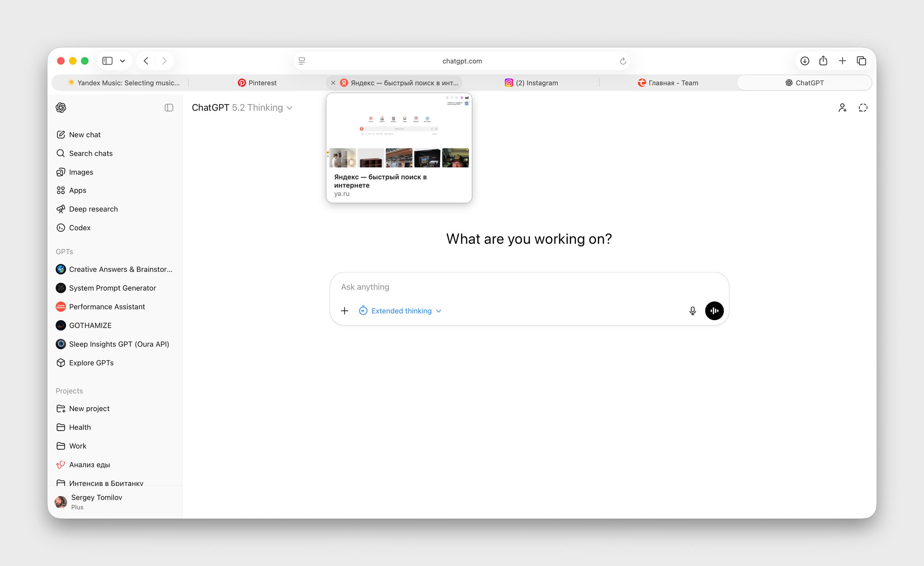
Task: Click the ChatGPT logo in the sidebar
Action: pyautogui.click(x=61, y=108)
